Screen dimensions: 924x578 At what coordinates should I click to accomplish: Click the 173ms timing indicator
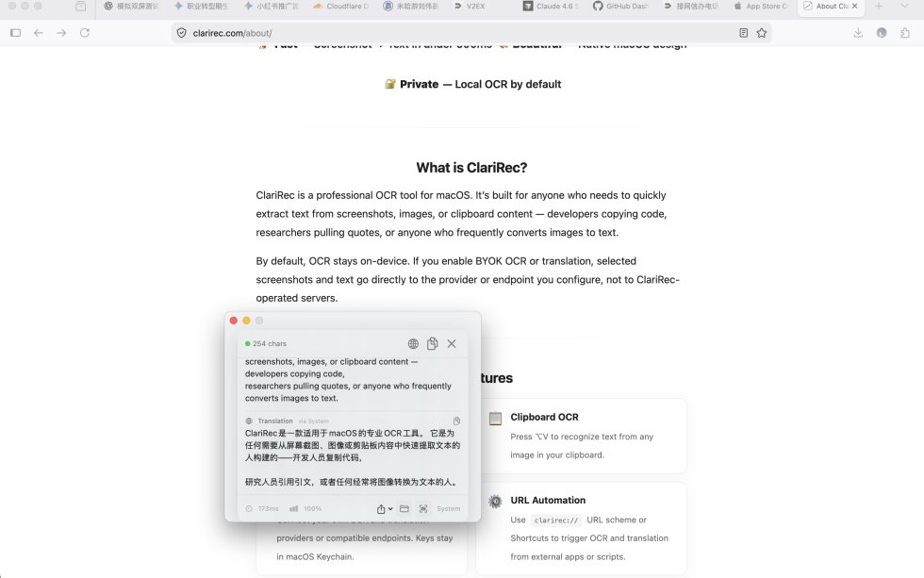tap(262, 508)
